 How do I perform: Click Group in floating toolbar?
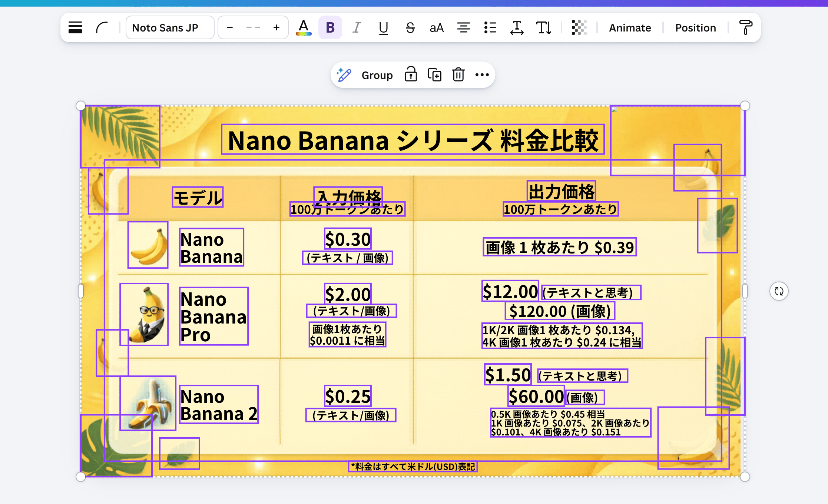(377, 75)
